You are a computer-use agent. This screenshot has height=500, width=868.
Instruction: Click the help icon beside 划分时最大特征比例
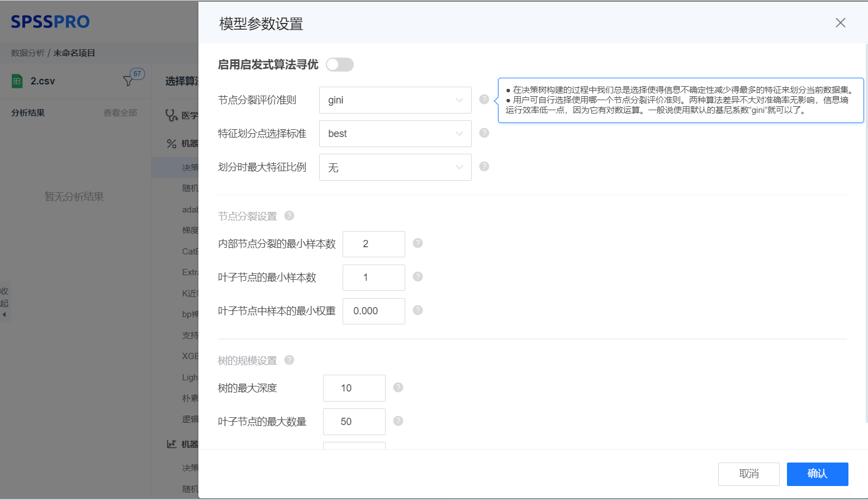point(484,167)
